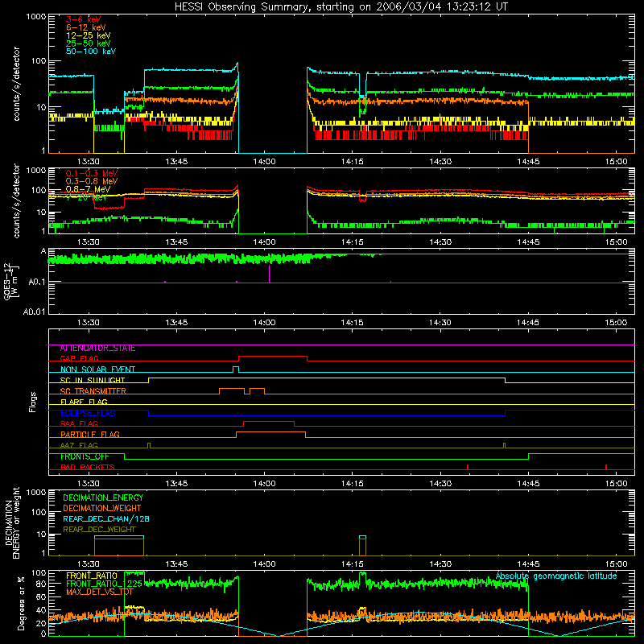Image resolution: width=644 pixels, height=644 pixels.
Task: Click the REAR_DEC_WEIGHT legend label
Action: tap(99, 530)
